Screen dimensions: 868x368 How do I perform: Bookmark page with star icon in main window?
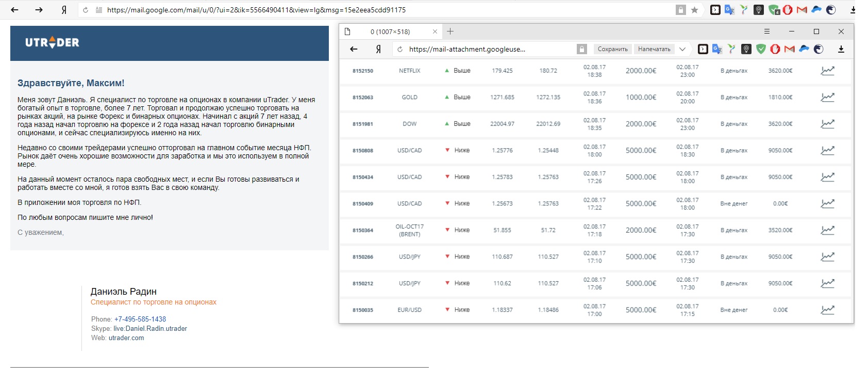[x=695, y=10]
